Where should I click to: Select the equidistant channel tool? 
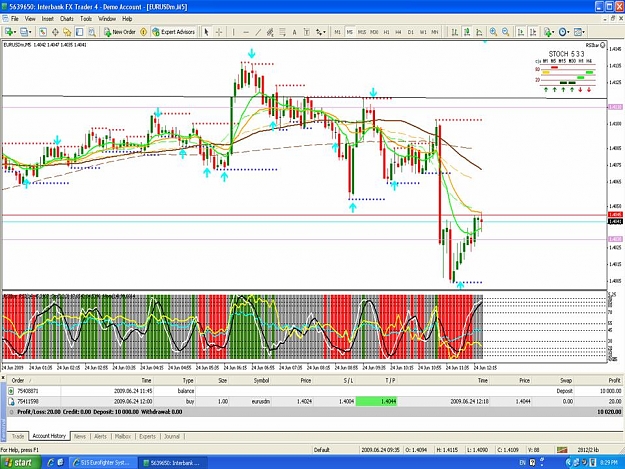click(x=270, y=32)
